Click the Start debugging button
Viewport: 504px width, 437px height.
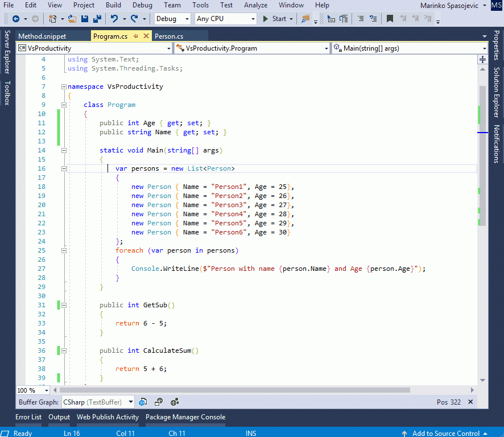point(274,19)
